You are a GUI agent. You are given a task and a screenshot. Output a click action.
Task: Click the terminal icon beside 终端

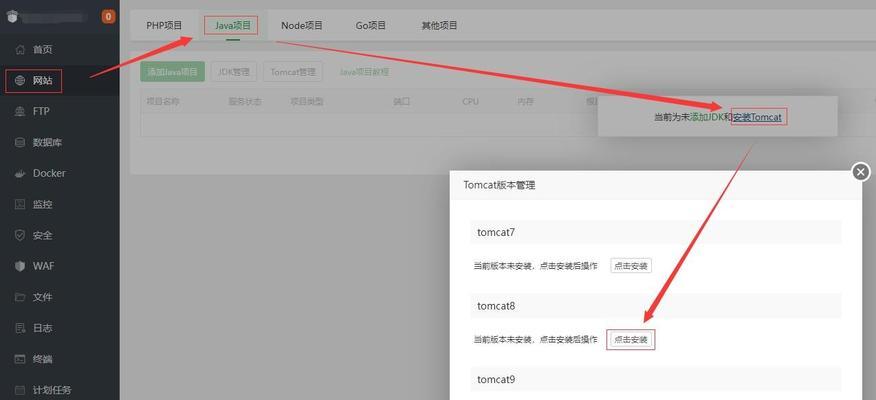20,359
